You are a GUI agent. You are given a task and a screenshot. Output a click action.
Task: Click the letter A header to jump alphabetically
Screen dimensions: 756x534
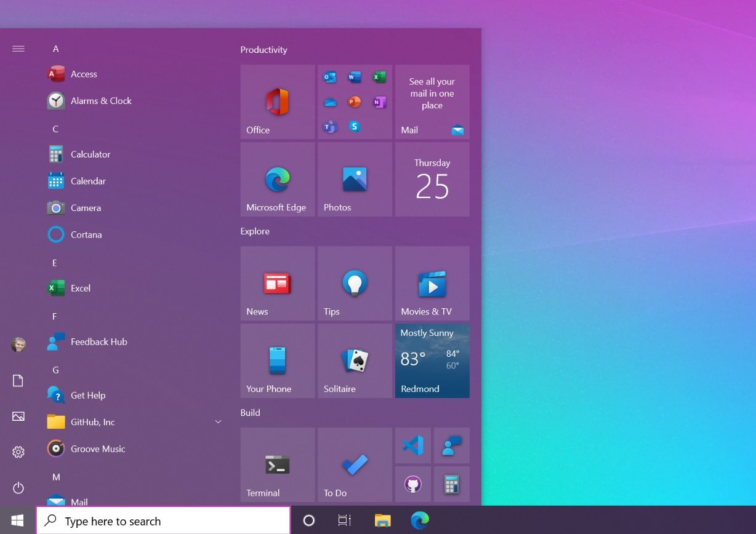(x=55, y=48)
